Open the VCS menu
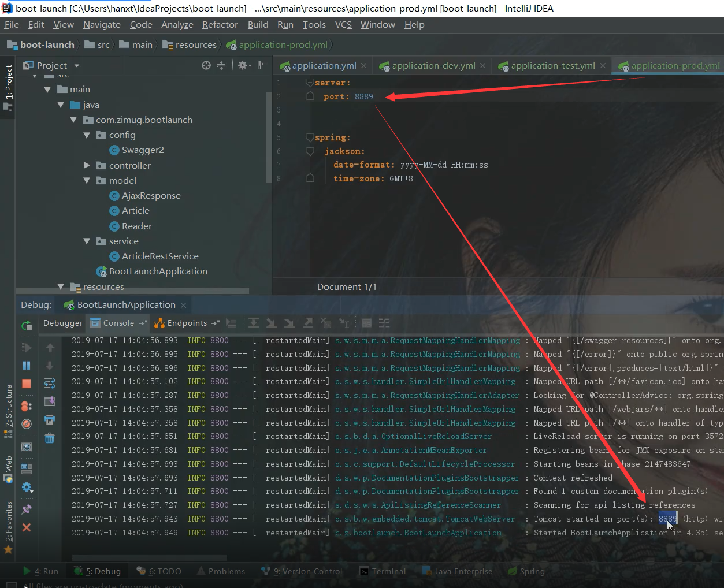This screenshot has height=588, width=724. 343,25
